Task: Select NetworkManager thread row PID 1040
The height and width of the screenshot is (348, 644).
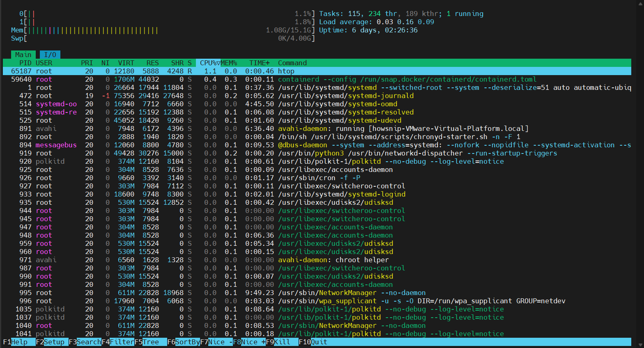Action: point(317,325)
